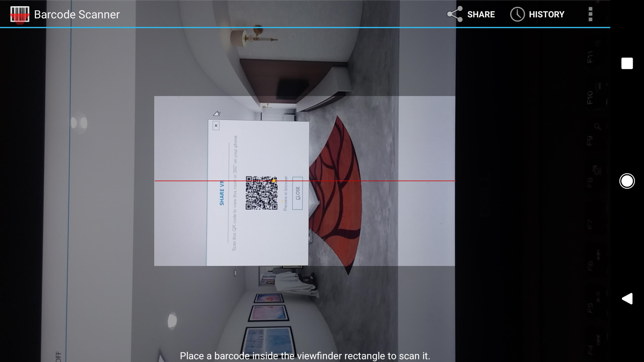Tap the 'Preview in browser' link text
644x362 pixels.
click(286, 194)
